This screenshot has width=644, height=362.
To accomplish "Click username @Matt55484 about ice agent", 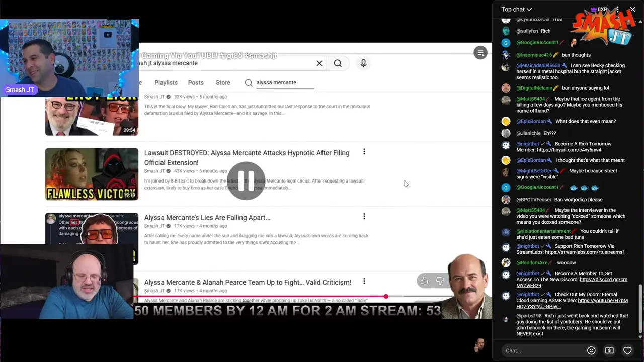I will (x=530, y=99).
